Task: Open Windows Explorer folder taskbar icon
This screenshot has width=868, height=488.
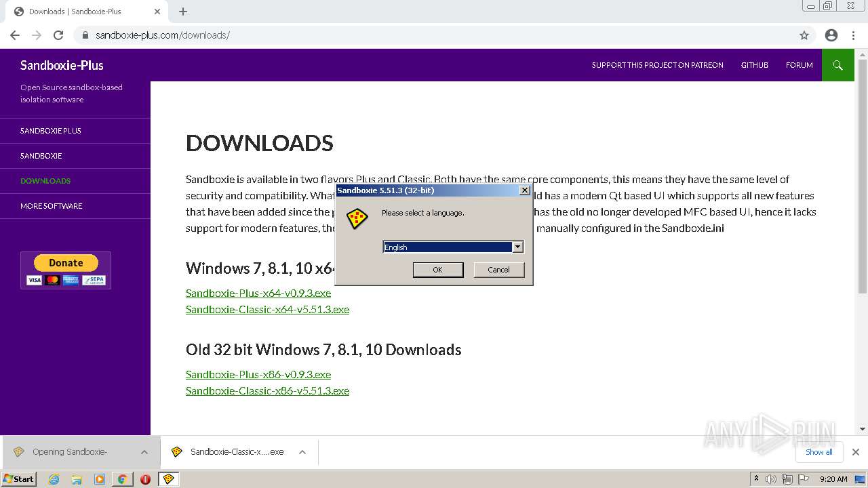Action: point(77,479)
